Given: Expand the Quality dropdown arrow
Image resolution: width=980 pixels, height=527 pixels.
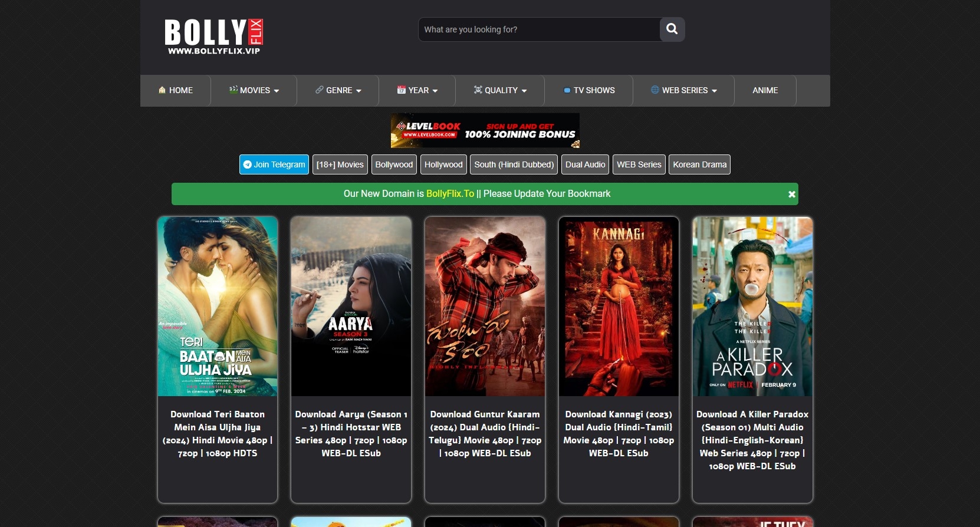Looking at the screenshot, I should [x=524, y=91].
